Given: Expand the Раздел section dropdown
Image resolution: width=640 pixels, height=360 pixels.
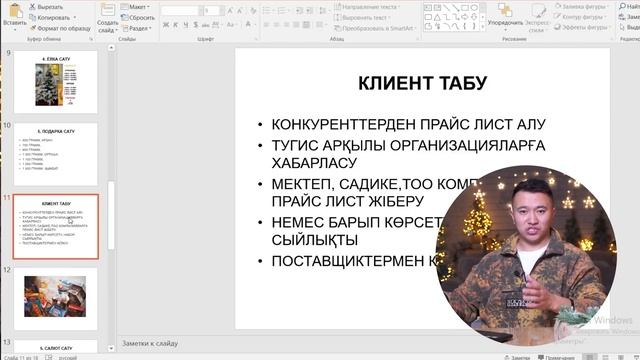Looking at the screenshot, I should coord(137,29).
